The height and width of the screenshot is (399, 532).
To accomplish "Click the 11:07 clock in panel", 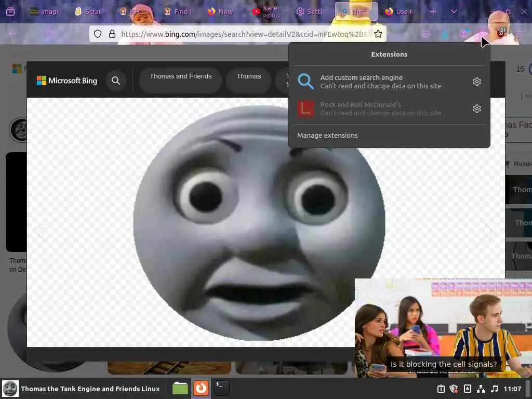I will (512, 389).
